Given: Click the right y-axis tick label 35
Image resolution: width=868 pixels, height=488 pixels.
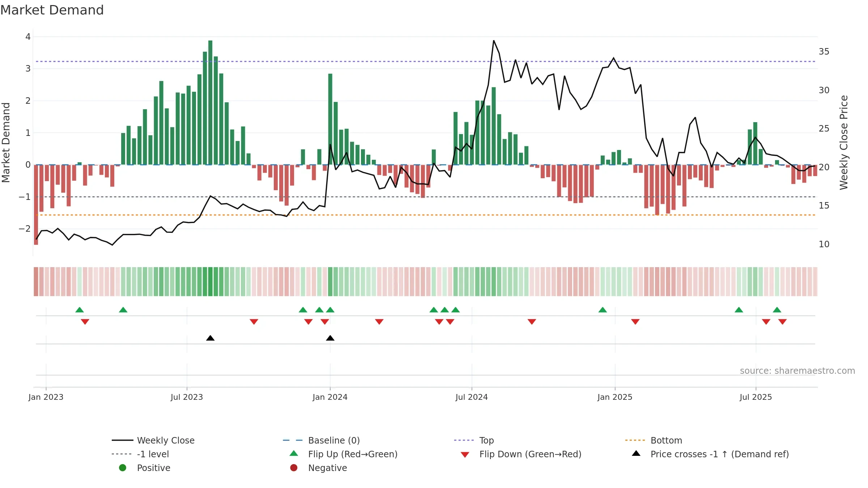Looking at the screenshot, I should coord(824,52).
